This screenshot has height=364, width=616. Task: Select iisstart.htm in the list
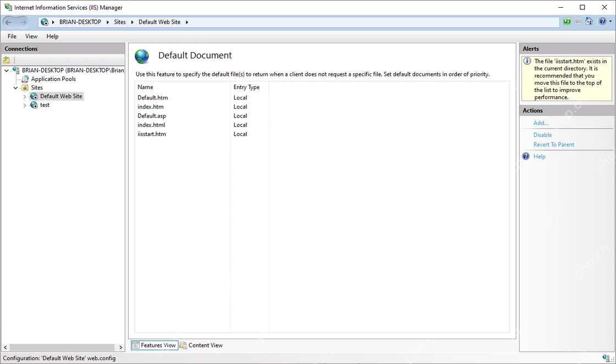coord(152,134)
